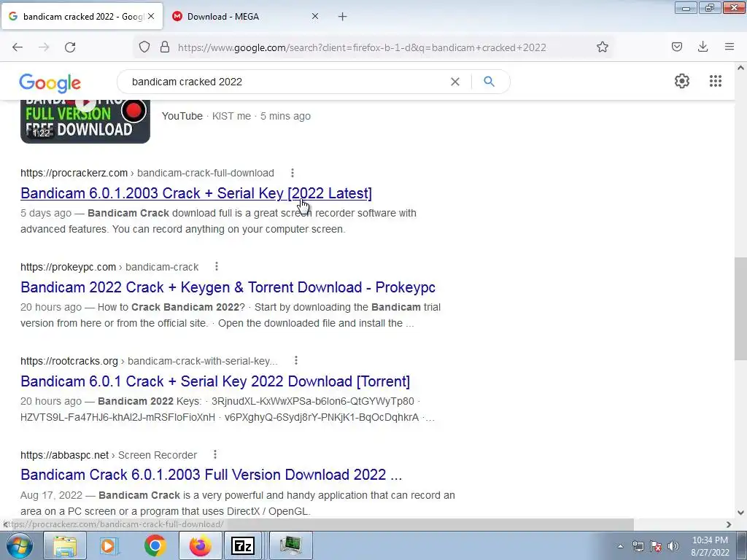
Task: Open the Google apps grid
Action: point(715,81)
